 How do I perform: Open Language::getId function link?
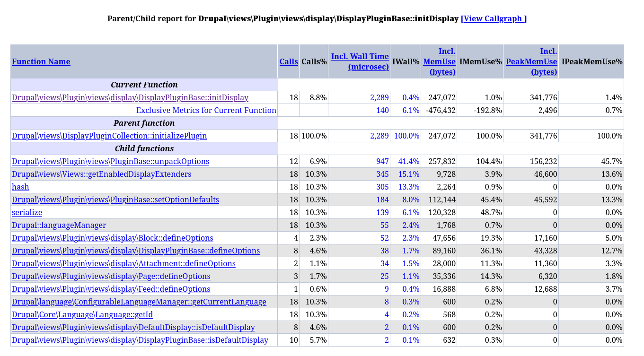[82, 314]
